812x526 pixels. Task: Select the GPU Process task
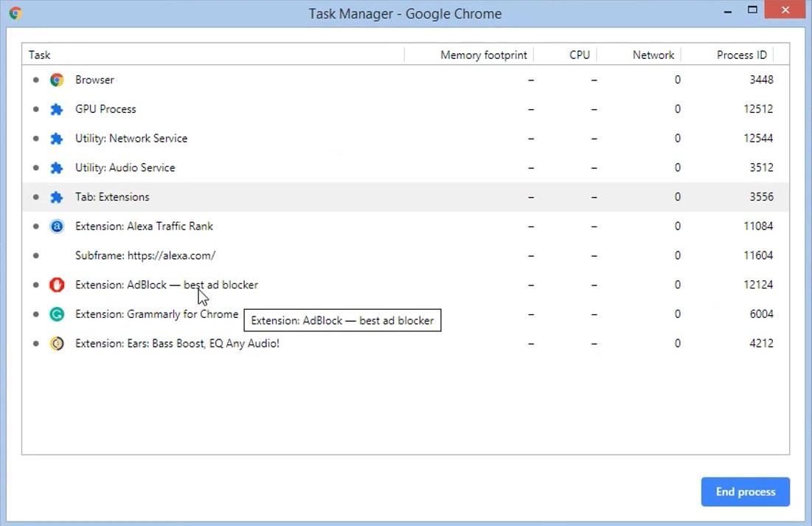[x=406, y=109]
